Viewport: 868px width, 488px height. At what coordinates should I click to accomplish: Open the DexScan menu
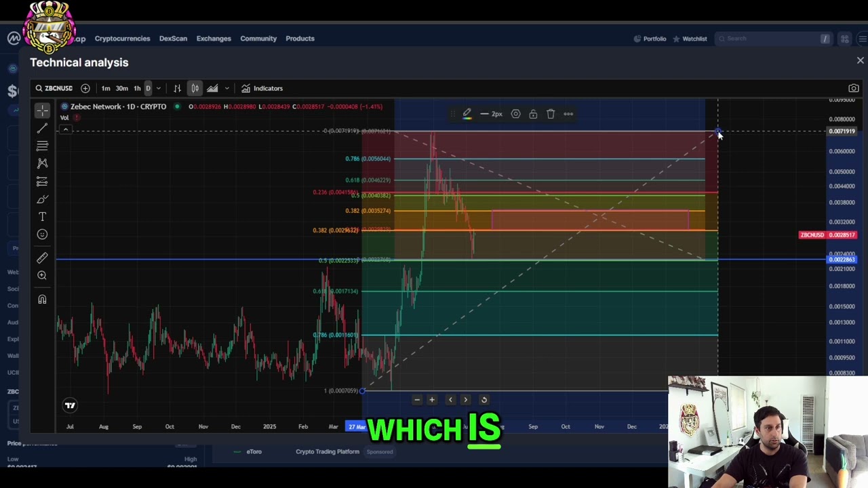click(x=173, y=39)
